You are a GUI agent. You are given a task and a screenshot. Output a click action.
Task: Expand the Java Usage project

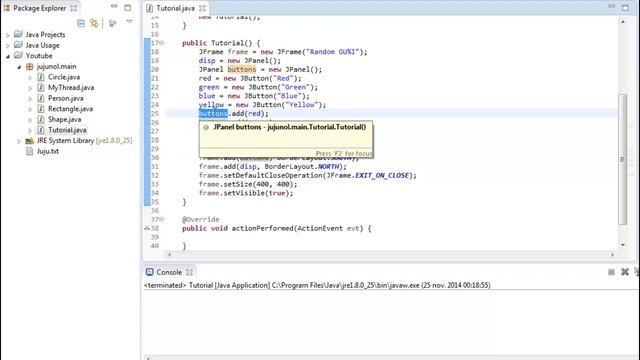(8, 46)
